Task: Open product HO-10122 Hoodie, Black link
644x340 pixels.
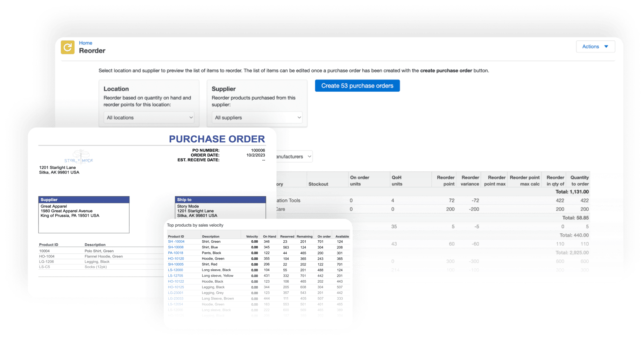Action: point(176,281)
